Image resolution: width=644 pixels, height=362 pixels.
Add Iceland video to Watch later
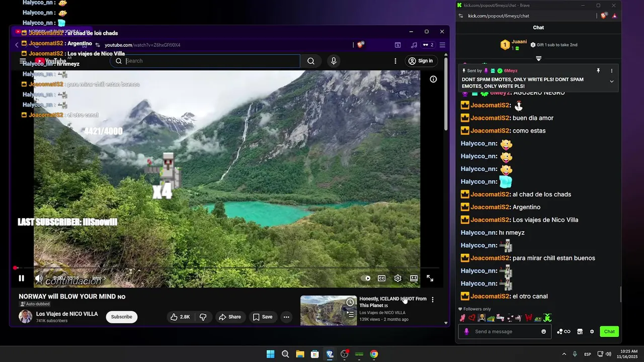350,302
